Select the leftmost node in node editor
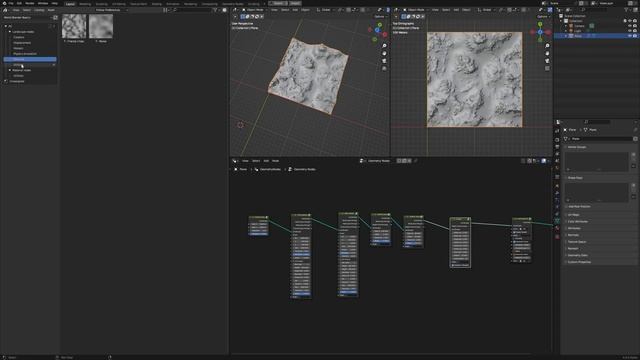 [259, 226]
